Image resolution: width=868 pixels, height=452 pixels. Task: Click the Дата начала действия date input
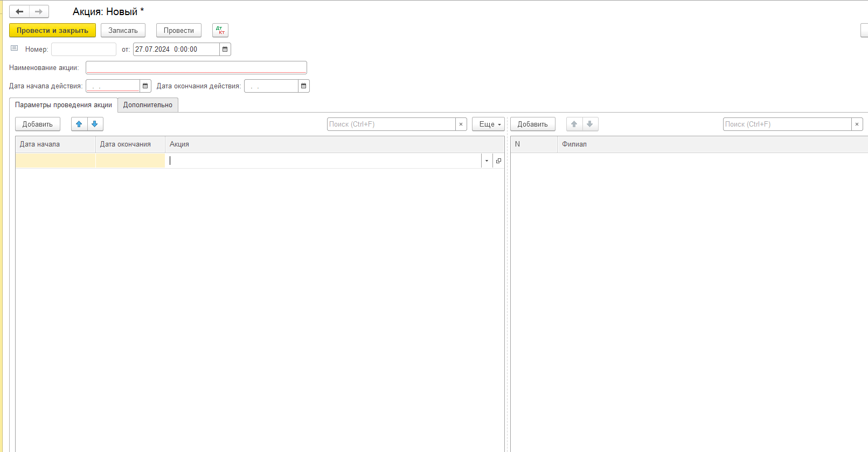113,86
